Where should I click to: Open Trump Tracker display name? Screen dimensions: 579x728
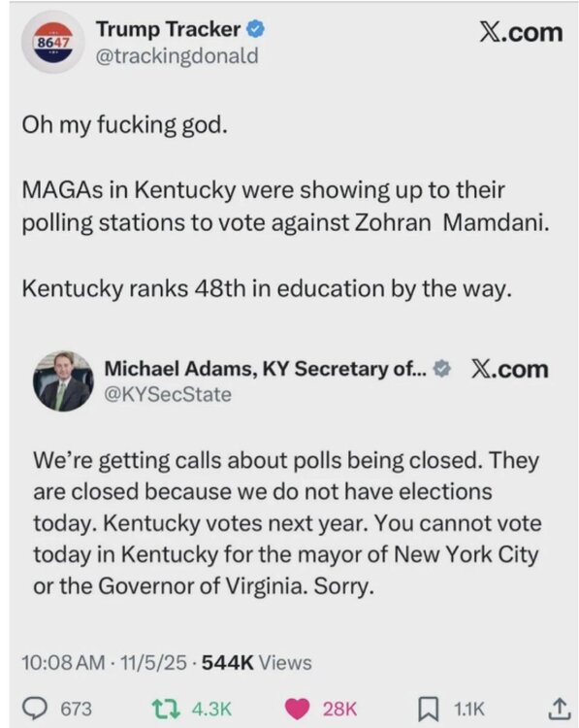[x=169, y=30]
